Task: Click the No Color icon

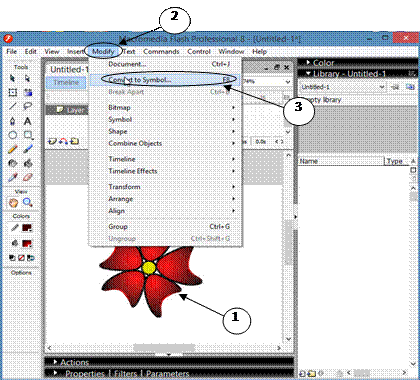Action: point(21,258)
